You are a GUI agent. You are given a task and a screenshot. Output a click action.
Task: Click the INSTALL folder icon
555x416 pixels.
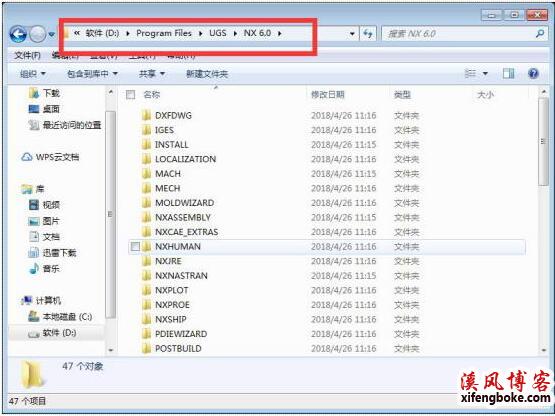pyautogui.click(x=147, y=144)
